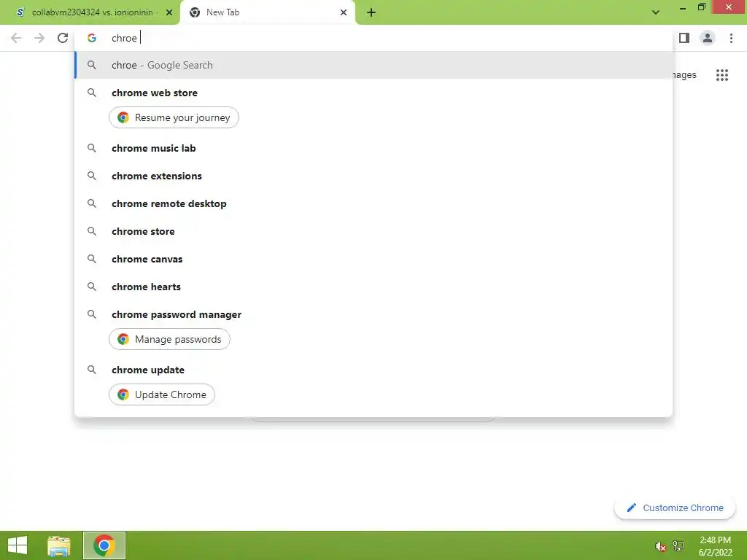Click the Chrome logo in Update Chrome chip
Viewport: 747px width, 560px height.
coord(123,394)
